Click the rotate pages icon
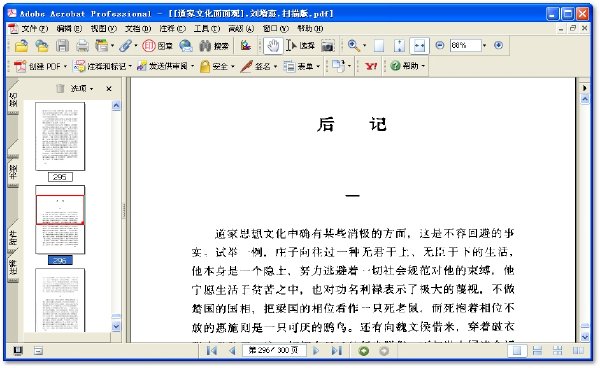Screen dimensions: 600x368 pos(338,66)
